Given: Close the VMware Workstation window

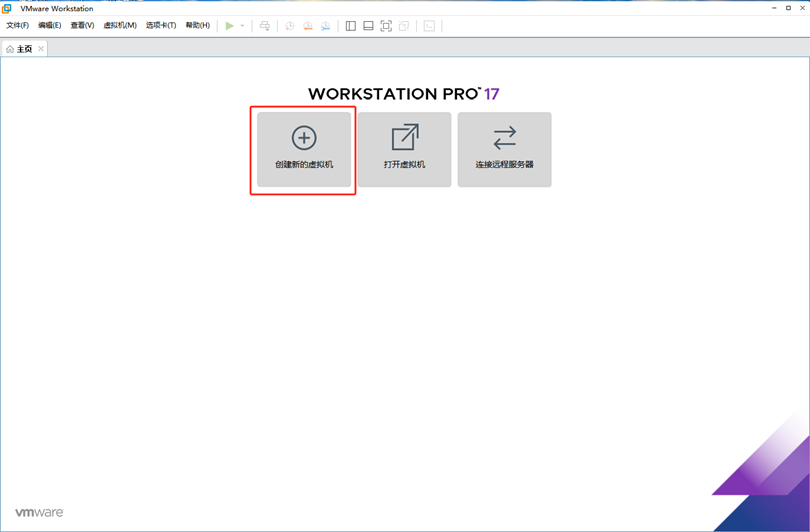Looking at the screenshot, I should click(x=803, y=8).
